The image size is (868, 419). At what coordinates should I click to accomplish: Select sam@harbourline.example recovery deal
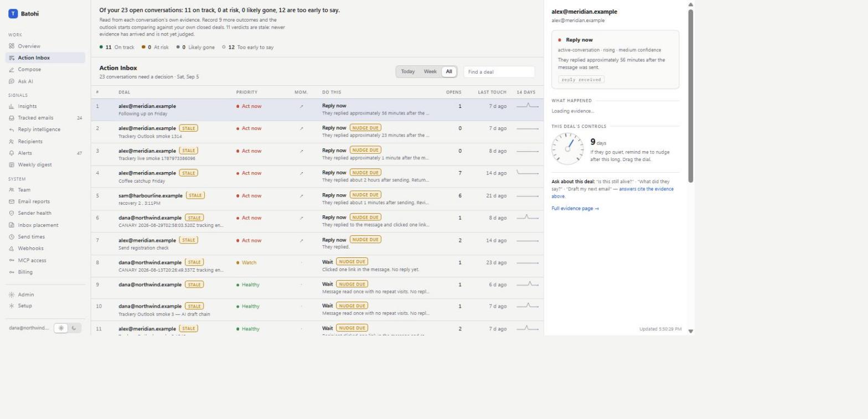tap(317, 199)
